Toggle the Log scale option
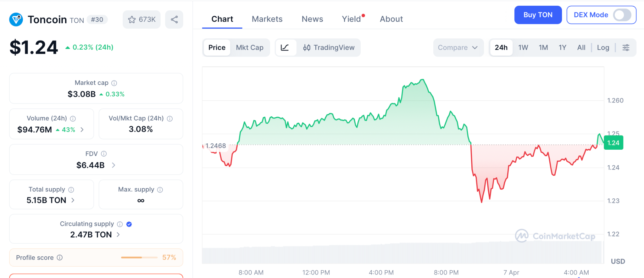 pos(603,47)
